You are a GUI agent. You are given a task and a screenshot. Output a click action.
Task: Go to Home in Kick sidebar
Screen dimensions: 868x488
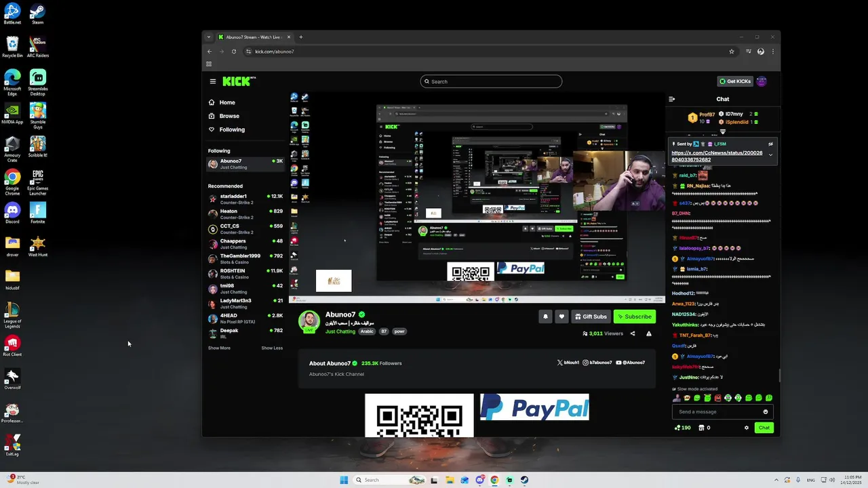(x=246, y=102)
